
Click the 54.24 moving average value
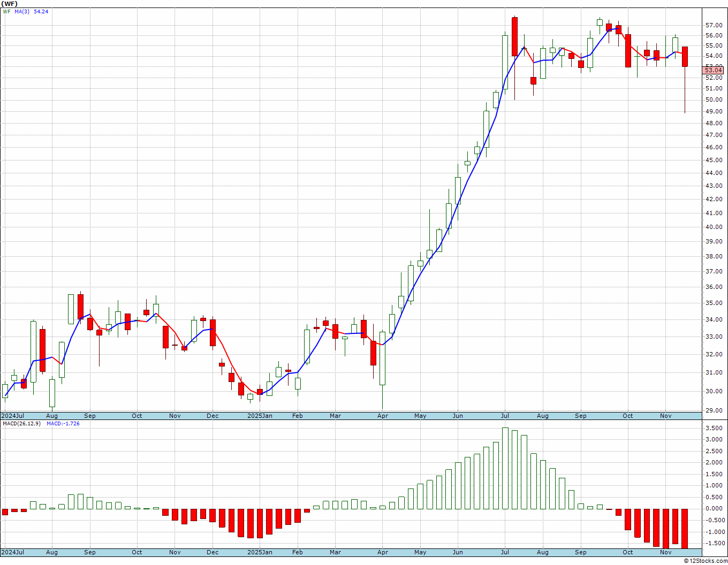coord(41,11)
